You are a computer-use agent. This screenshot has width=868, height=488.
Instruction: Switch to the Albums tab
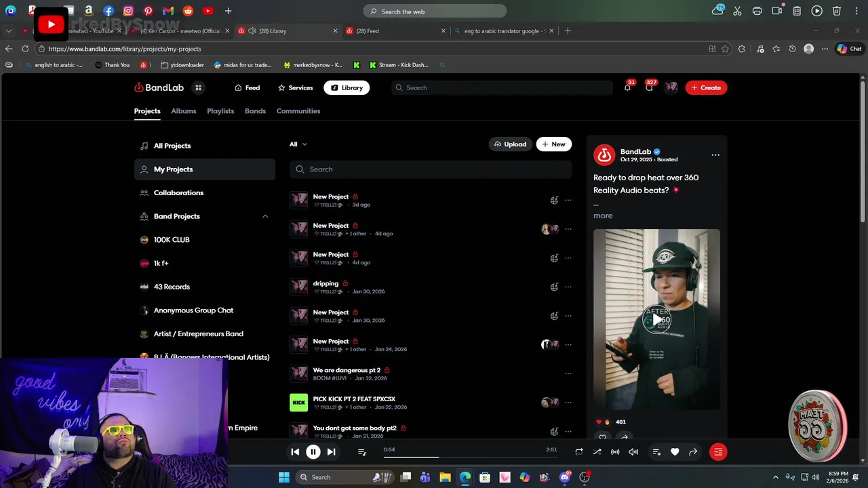point(184,111)
